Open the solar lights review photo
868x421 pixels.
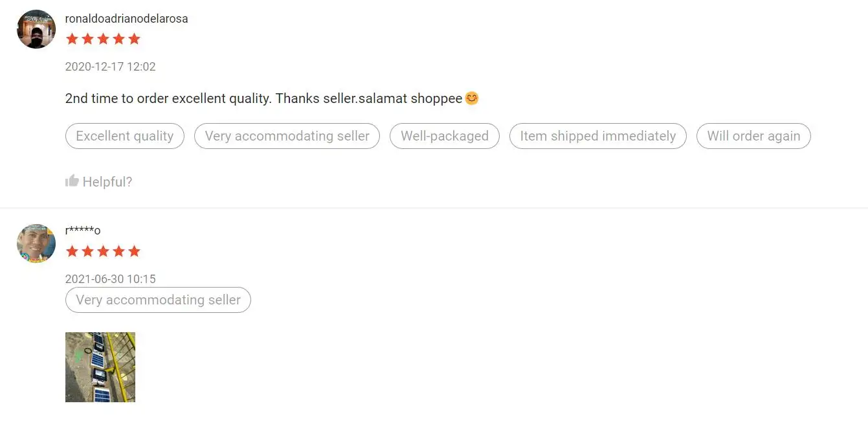pyautogui.click(x=100, y=367)
